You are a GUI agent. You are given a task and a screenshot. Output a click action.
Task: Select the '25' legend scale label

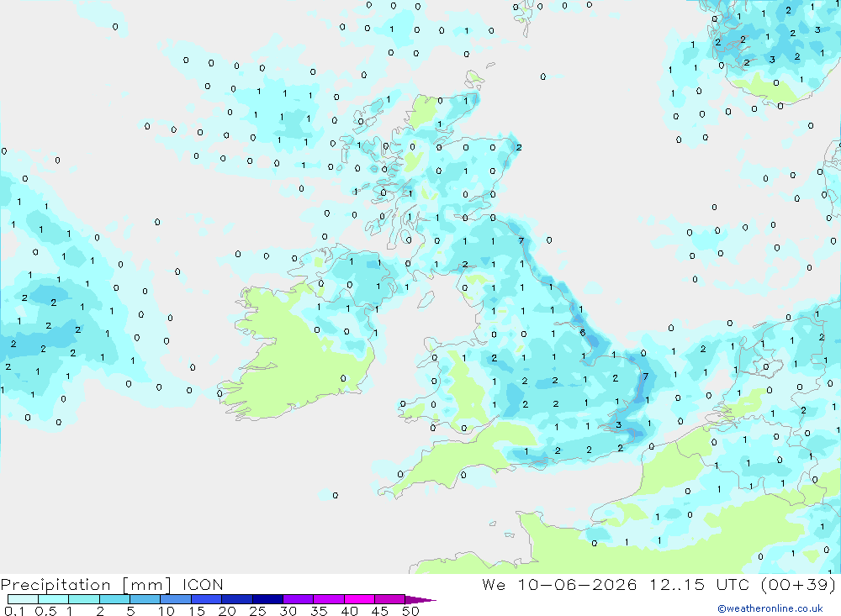(258, 611)
